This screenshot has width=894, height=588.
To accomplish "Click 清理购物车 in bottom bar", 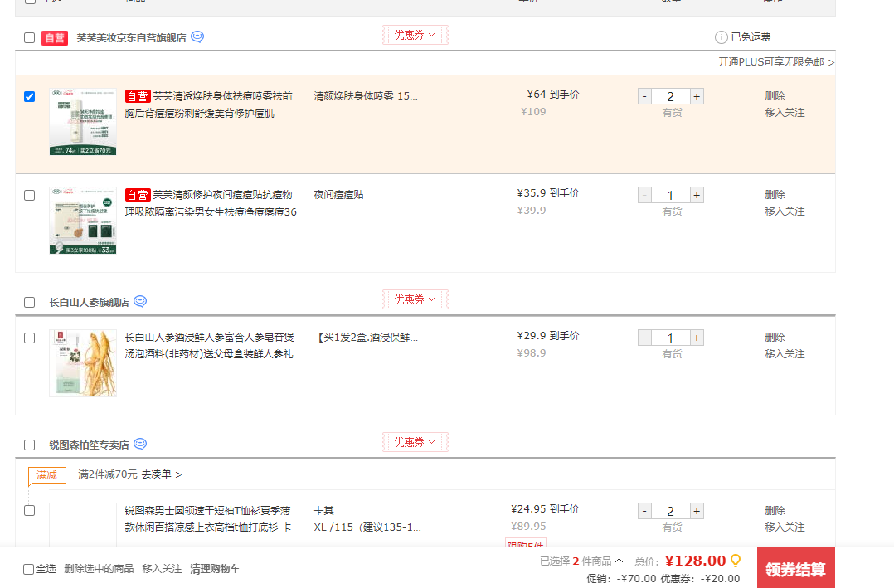I will (215, 569).
